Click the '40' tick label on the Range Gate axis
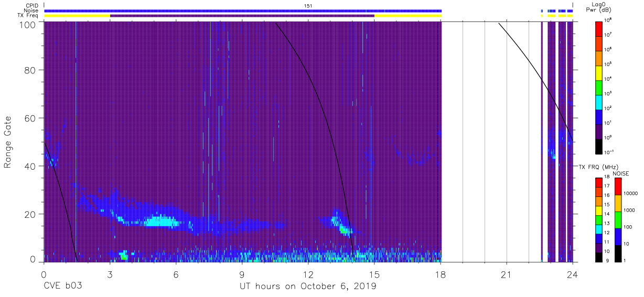Viewport: 644px width, 297px height. (30, 166)
